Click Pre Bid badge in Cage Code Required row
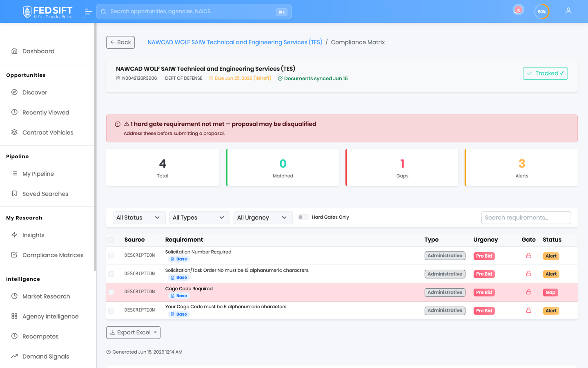 tap(484, 292)
